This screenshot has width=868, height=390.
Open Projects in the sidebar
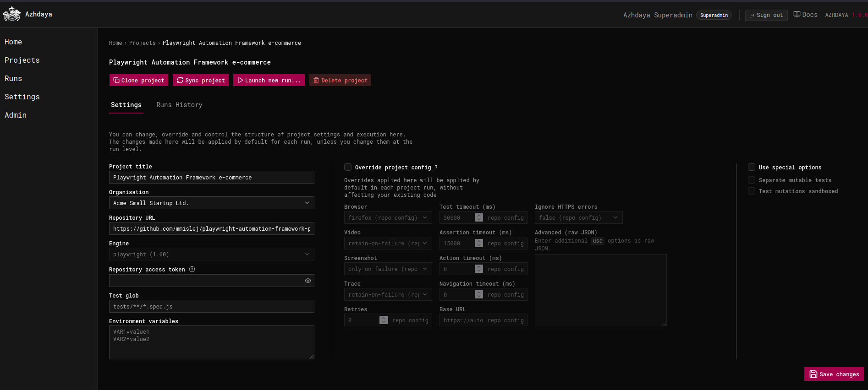coord(22,60)
